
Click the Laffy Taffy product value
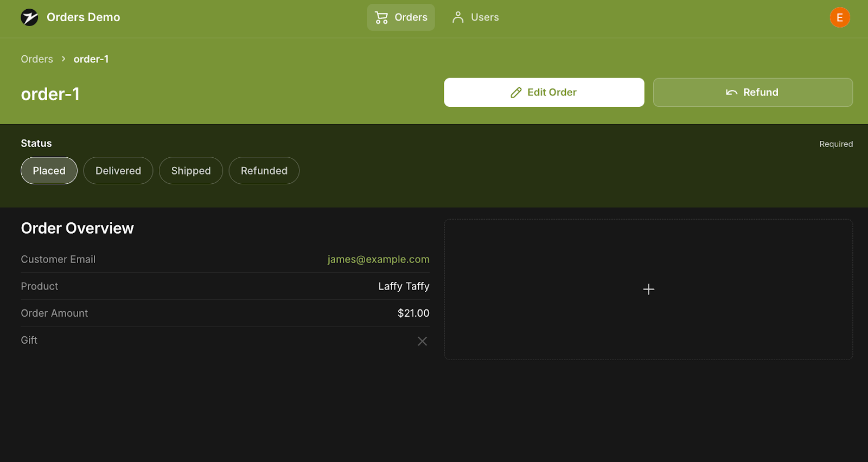404,286
